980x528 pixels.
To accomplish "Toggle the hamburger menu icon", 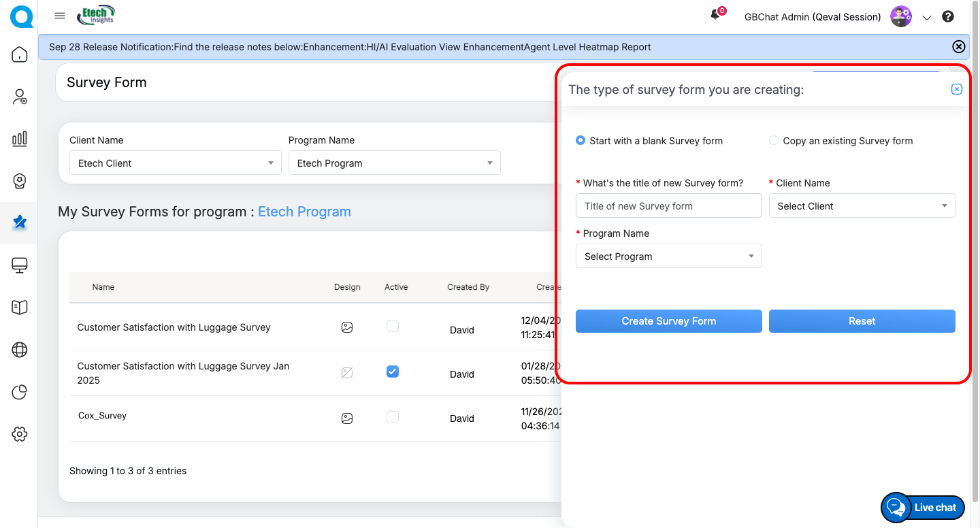I will pyautogui.click(x=60, y=16).
